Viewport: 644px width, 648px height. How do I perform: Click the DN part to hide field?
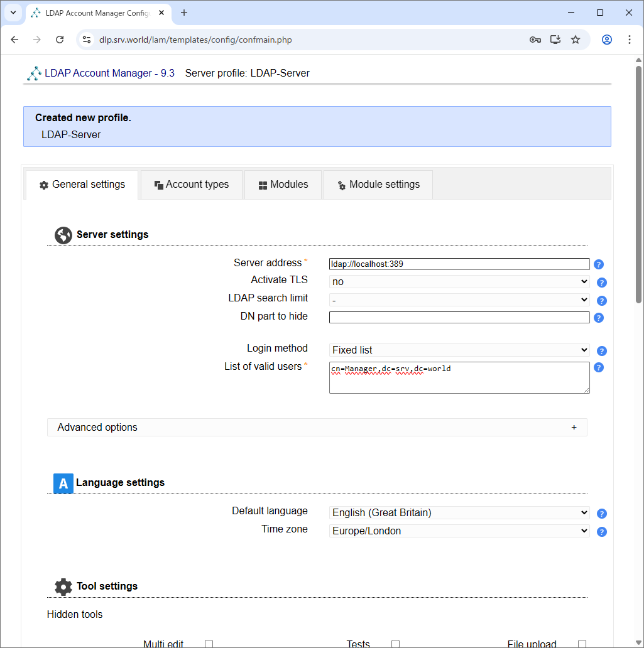tap(459, 317)
